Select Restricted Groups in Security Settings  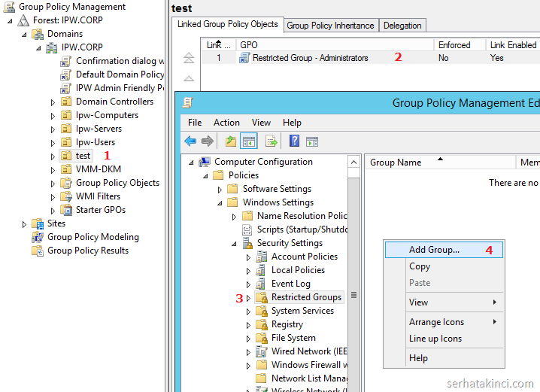tap(306, 297)
